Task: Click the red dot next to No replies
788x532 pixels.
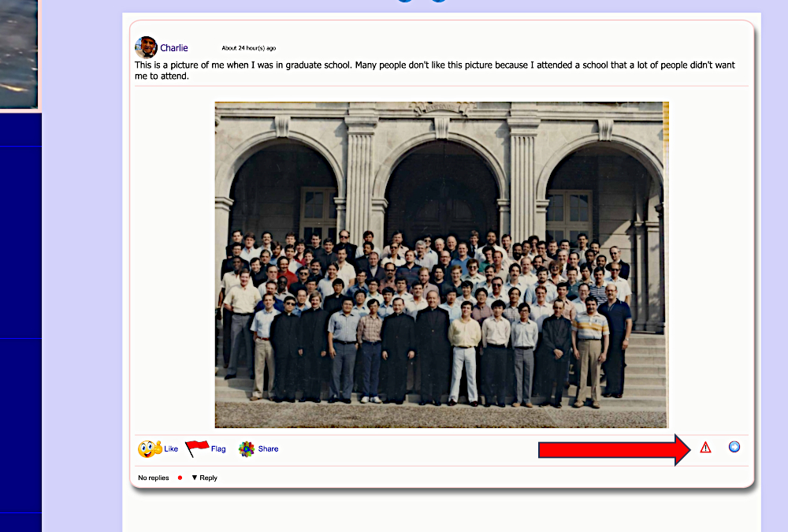Action: [180, 478]
